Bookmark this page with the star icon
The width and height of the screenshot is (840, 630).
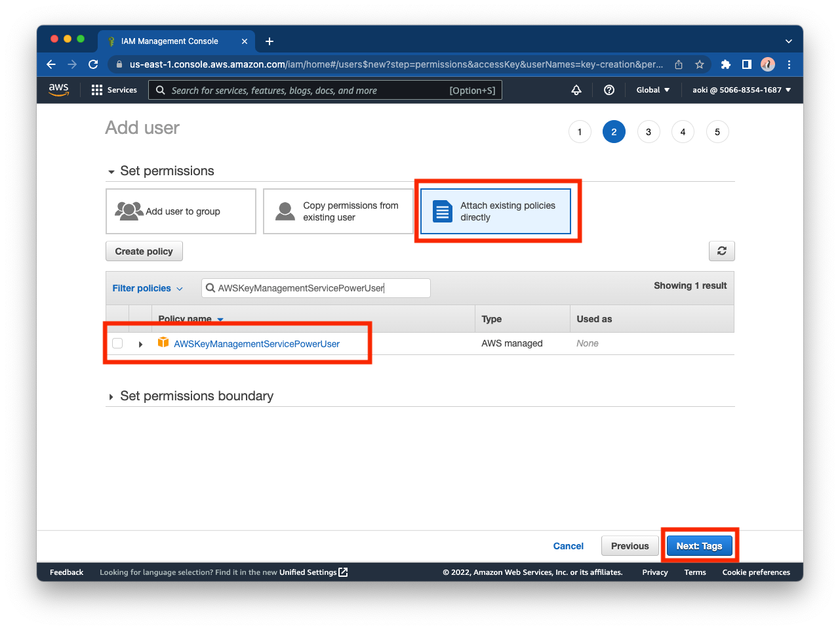[700, 64]
